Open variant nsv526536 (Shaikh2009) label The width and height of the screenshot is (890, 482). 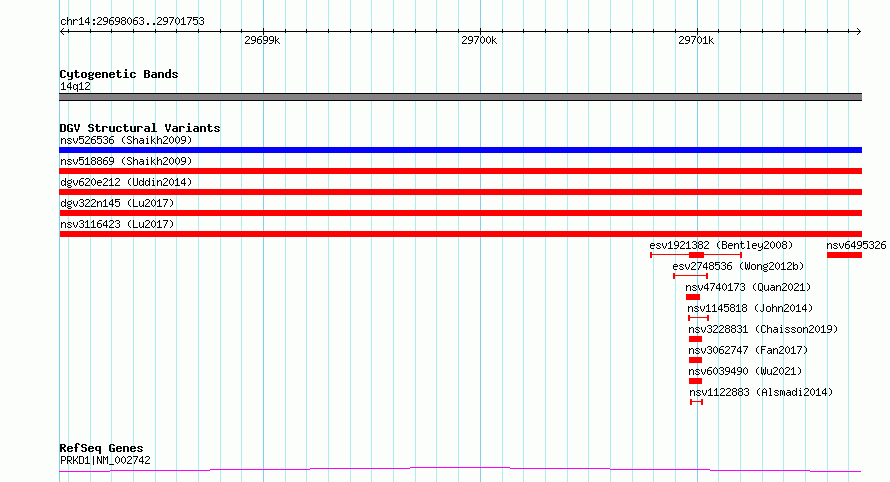pyautogui.click(x=126, y=140)
